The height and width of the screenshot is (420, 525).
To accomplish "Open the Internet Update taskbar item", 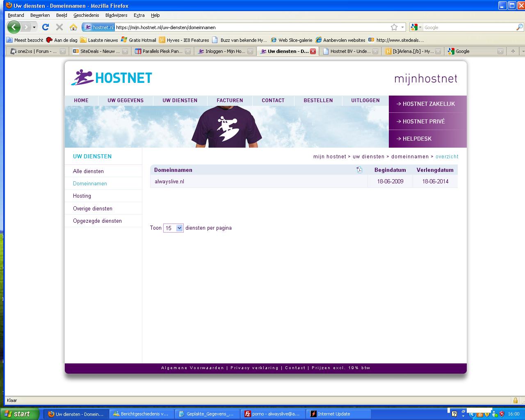I will coord(339,414).
